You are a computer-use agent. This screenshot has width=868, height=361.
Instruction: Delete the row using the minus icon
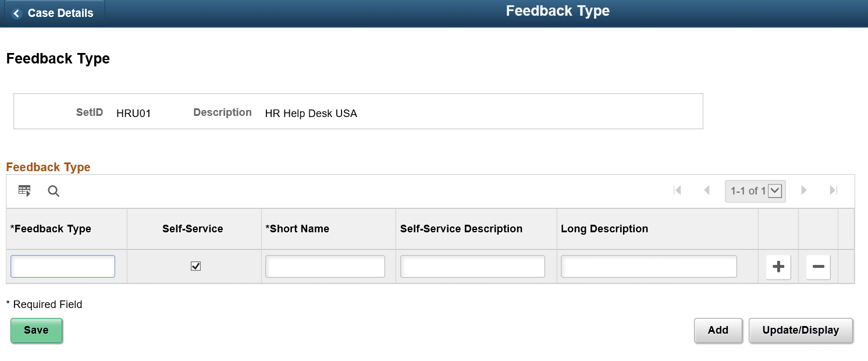coord(817,267)
